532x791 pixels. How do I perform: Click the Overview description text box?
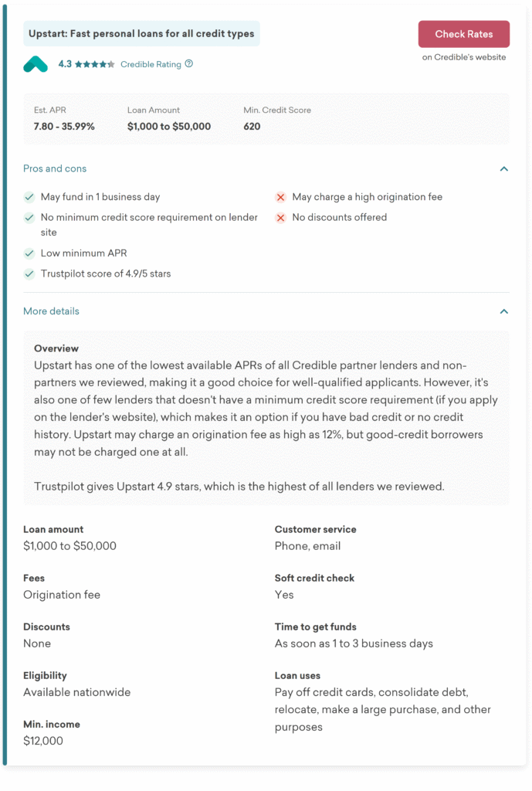pyautogui.click(x=266, y=417)
